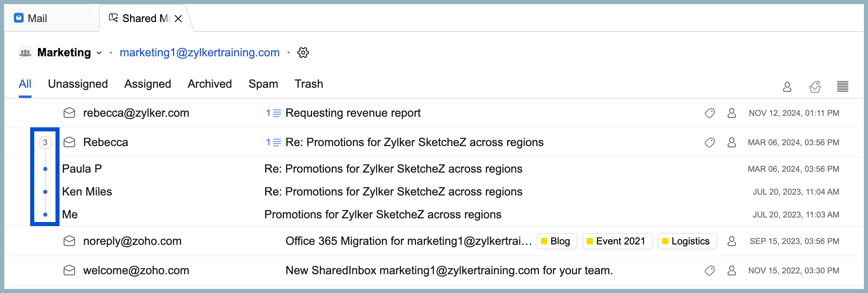Change the list view density icon
Image resolution: width=868 pixels, height=293 pixels.
coord(842,87)
